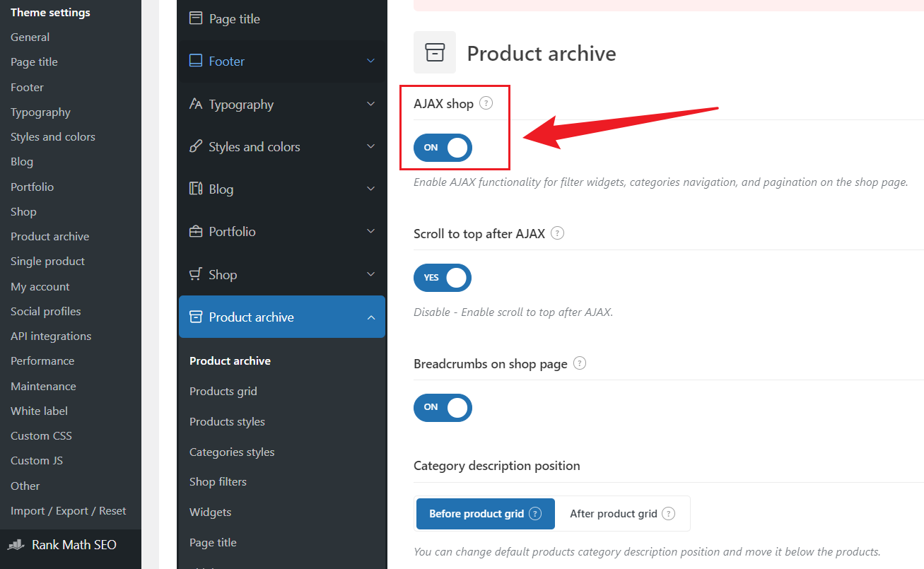Turn off the AJAX shop toggle
This screenshot has height=569, width=924.
(x=443, y=148)
